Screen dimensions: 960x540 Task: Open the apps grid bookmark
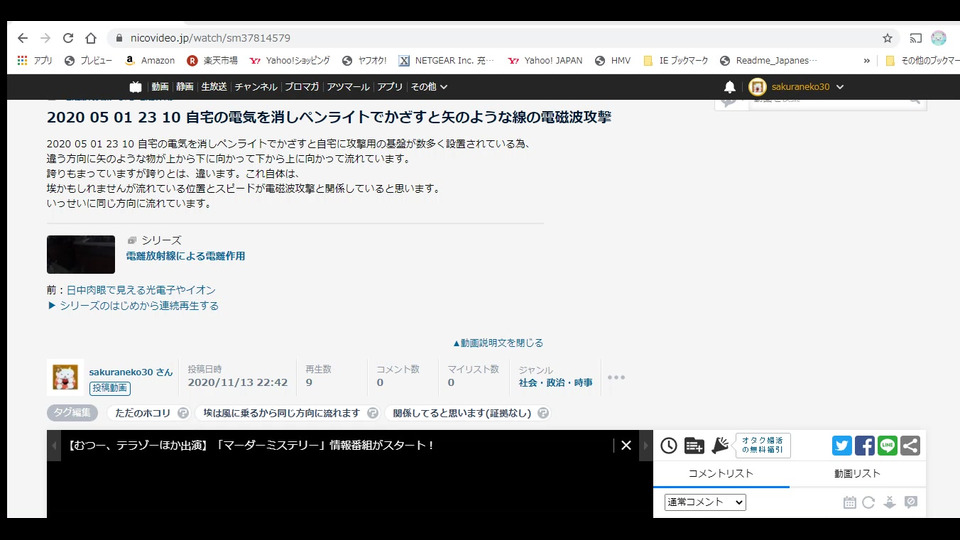point(35,61)
